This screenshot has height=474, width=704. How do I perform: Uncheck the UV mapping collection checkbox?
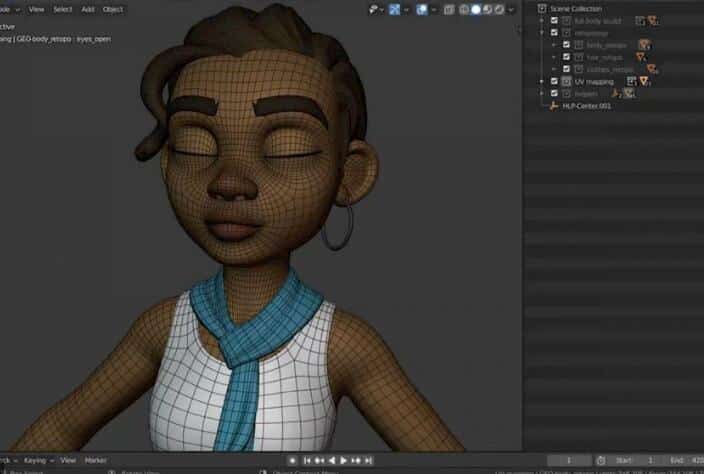554,81
